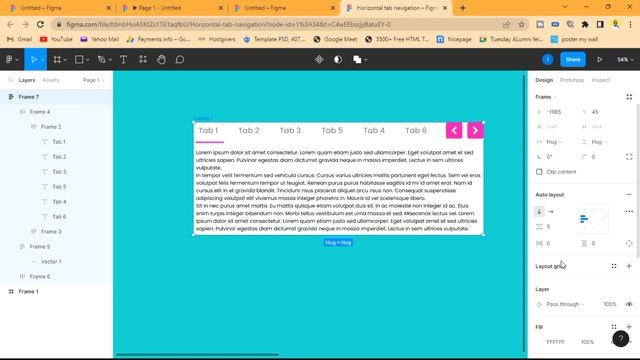Select the Rectangle shape tool
Screen dimensions: 640x360
[79, 60]
